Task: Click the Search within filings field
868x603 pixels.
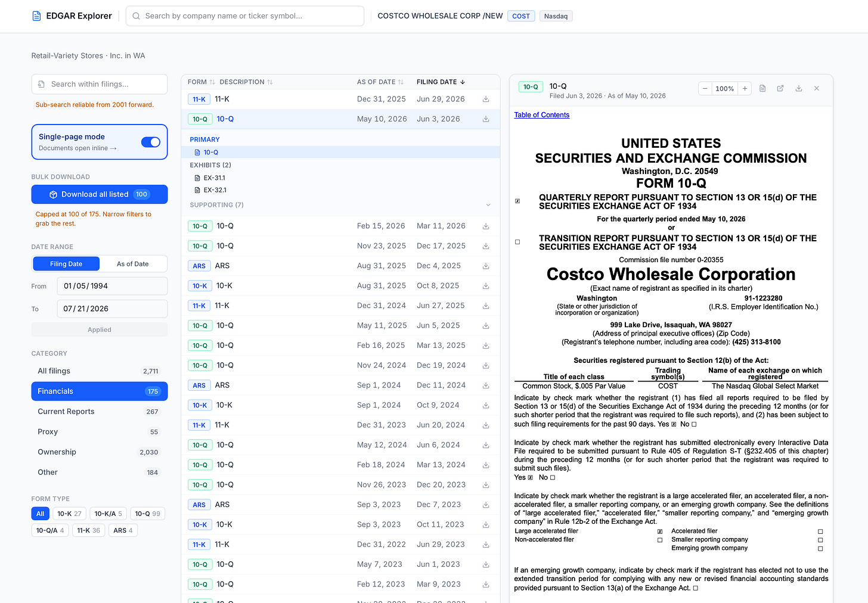Action: [x=100, y=84]
